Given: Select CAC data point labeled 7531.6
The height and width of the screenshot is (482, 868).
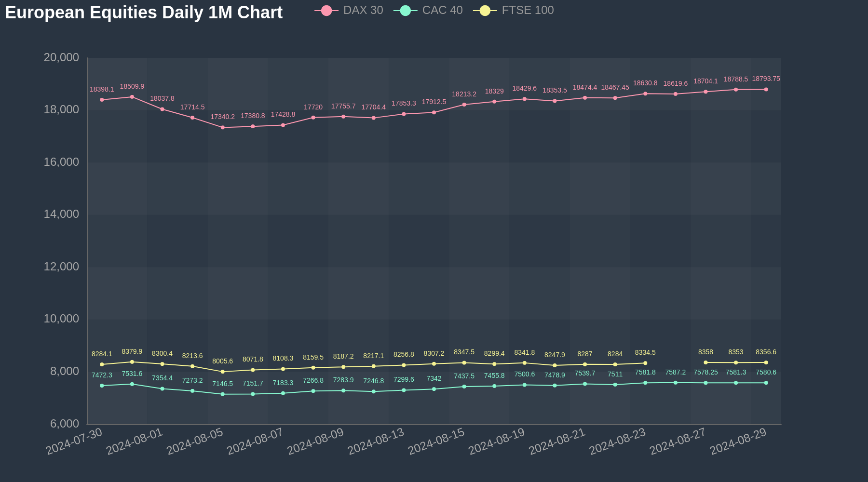Looking at the screenshot, I should tap(132, 384).
